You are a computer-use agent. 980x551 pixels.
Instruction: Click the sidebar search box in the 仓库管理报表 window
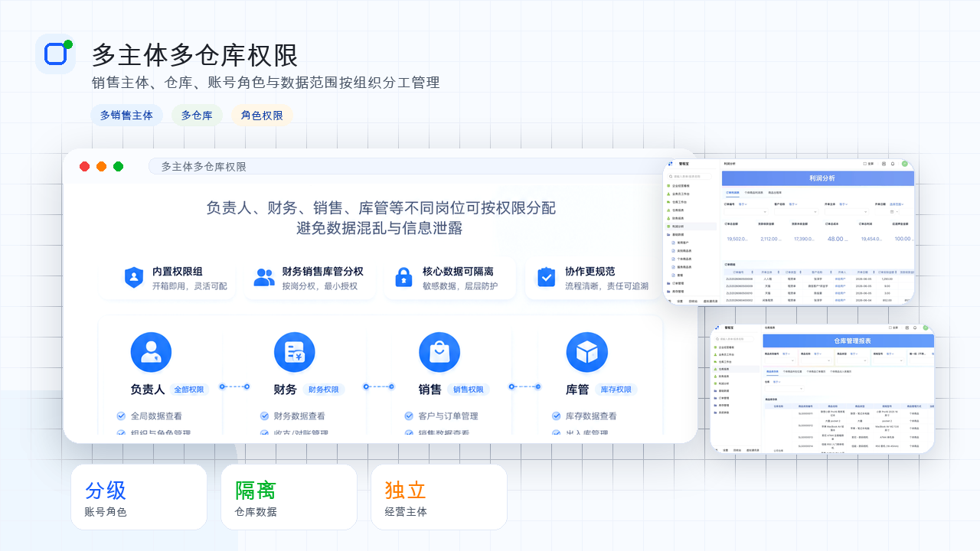[734, 339]
